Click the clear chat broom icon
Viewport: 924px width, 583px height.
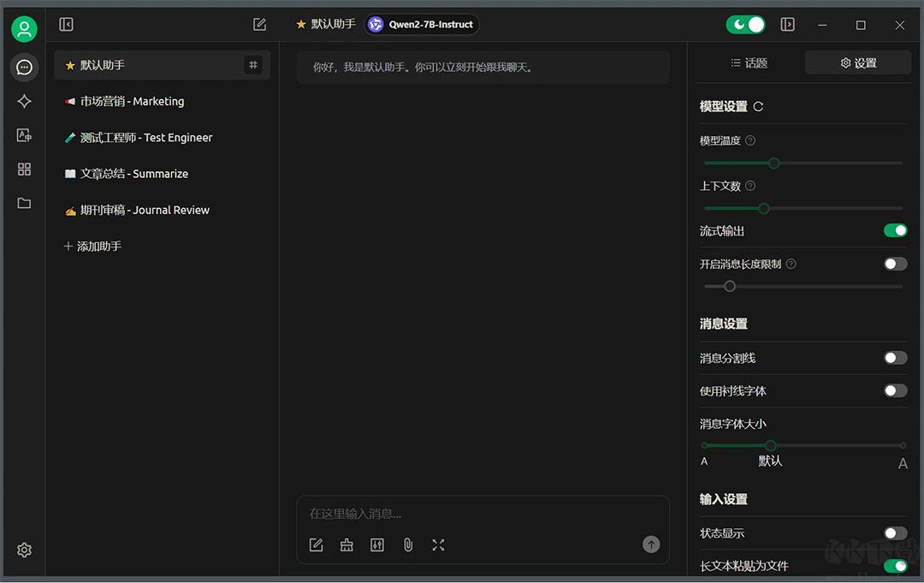[x=346, y=545]
